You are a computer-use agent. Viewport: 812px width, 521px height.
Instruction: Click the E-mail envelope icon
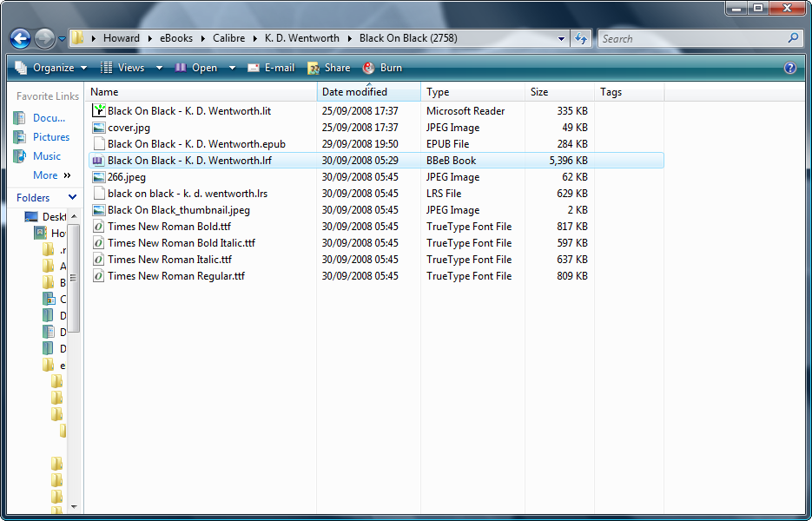(x=254, y=68)
